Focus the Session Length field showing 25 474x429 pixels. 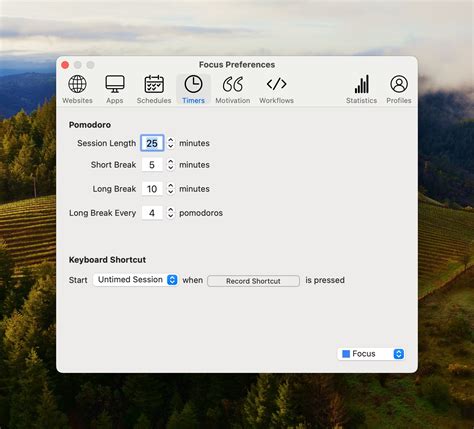152,143
